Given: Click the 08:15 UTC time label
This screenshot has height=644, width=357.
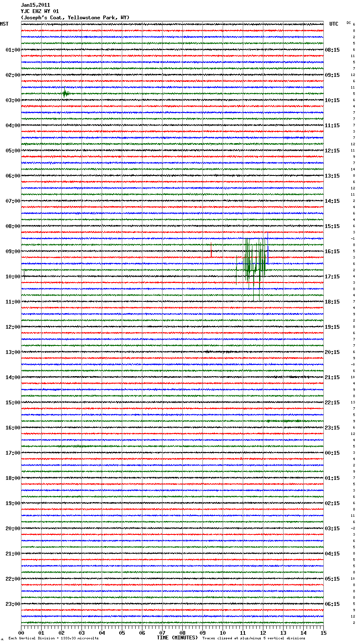Looking at the screenshot, I should point(332,50).
